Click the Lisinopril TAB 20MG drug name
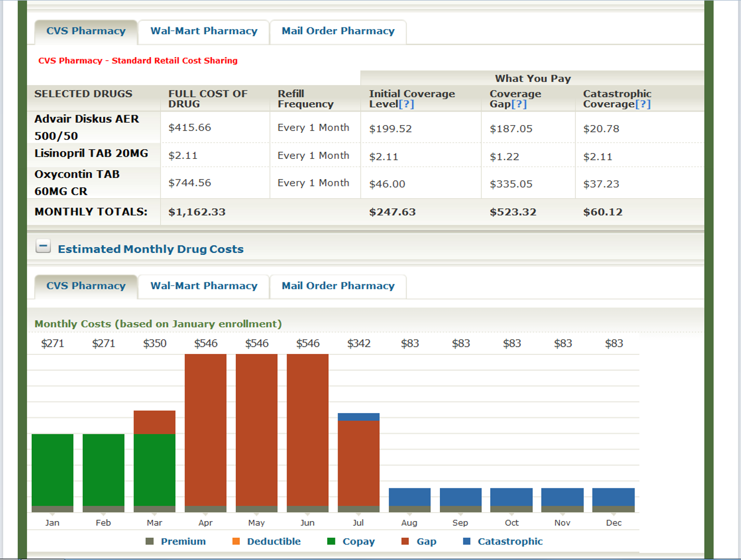 [91, 153]
